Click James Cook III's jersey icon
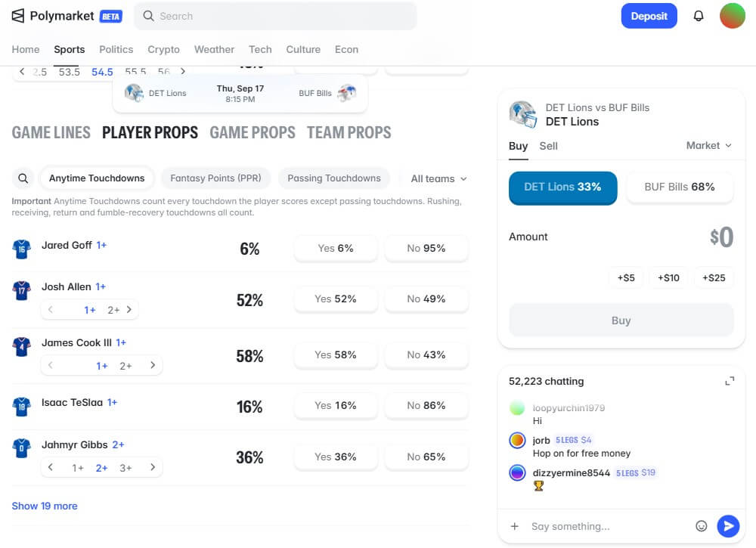 (22, 346)
